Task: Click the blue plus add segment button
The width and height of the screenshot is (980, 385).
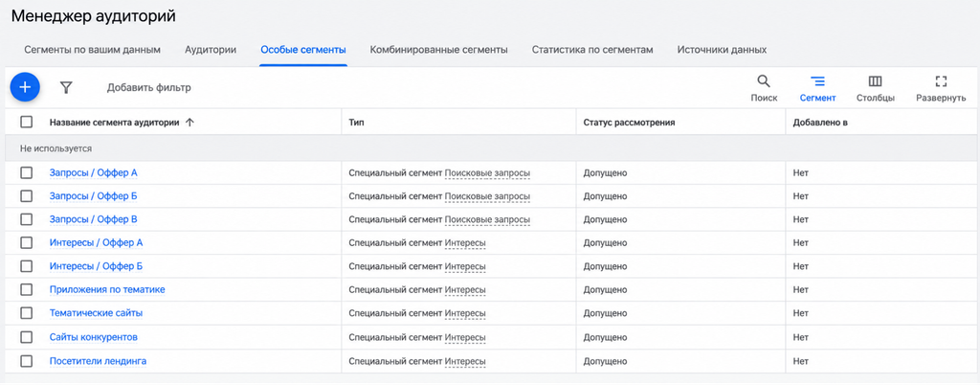Action: pyautogui.click(x=25, y=87)
